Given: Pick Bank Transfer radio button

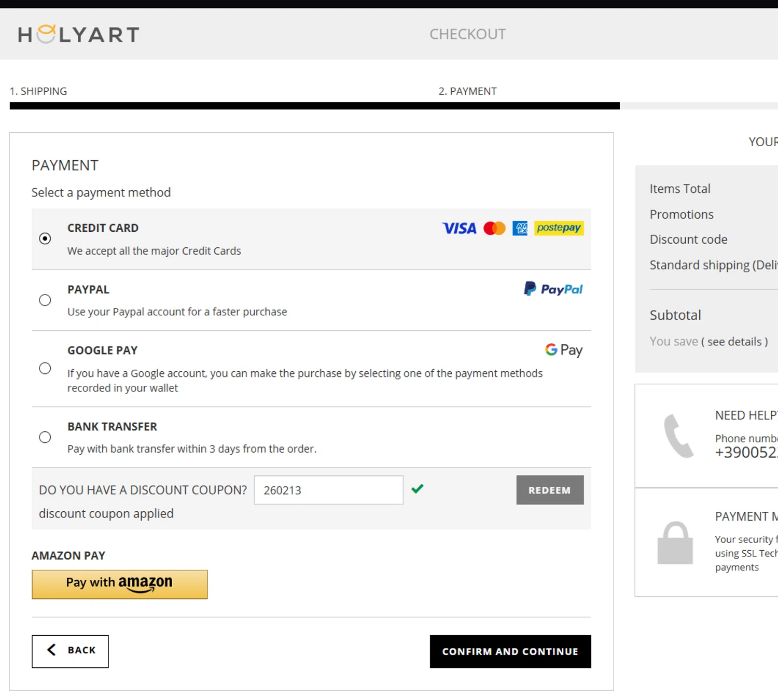Looking at the screenshot, I should tap(45, 437).
